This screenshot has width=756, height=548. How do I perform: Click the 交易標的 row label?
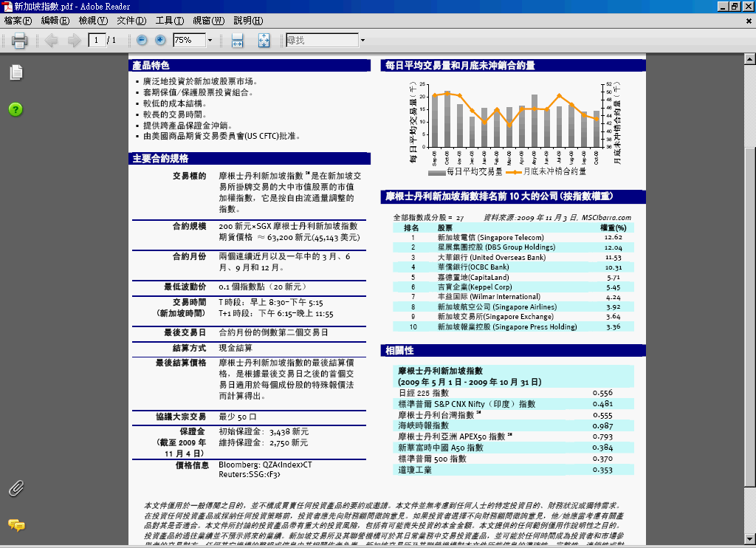click(x=190, y=176)
